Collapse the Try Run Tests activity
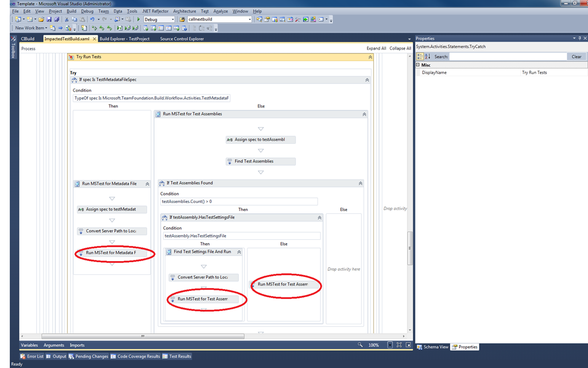The height and width of the screenshot is (368, 588). (370, 57)
